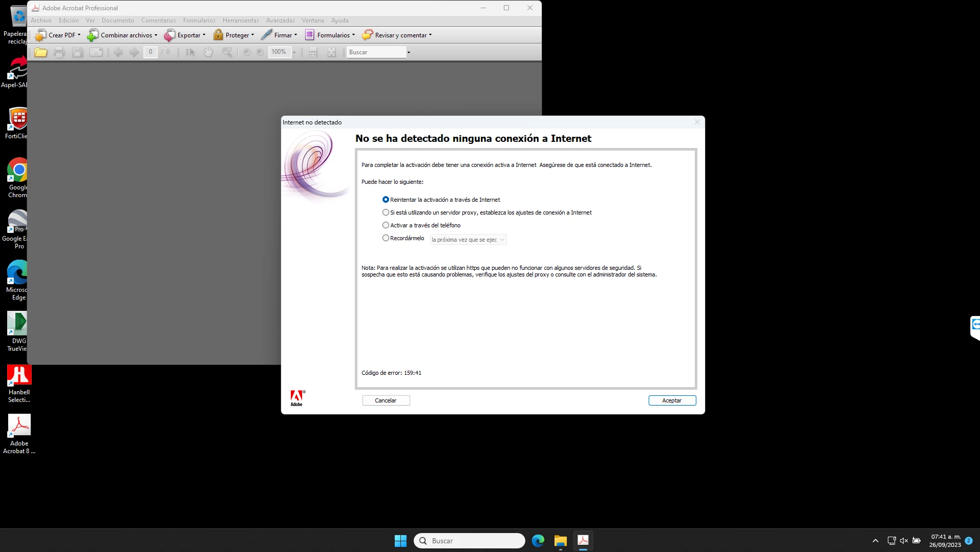Click the page number input field

click(150, 52)
